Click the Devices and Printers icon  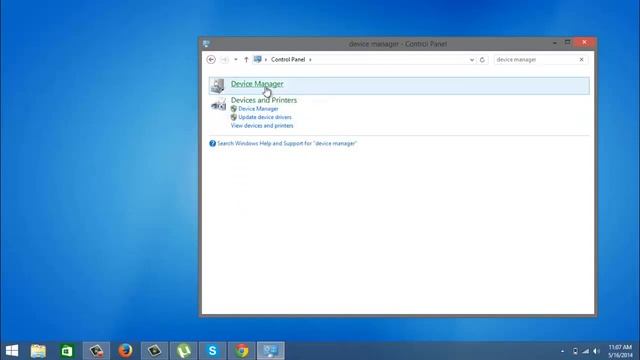pyautogui.click(x=218, y=105)
